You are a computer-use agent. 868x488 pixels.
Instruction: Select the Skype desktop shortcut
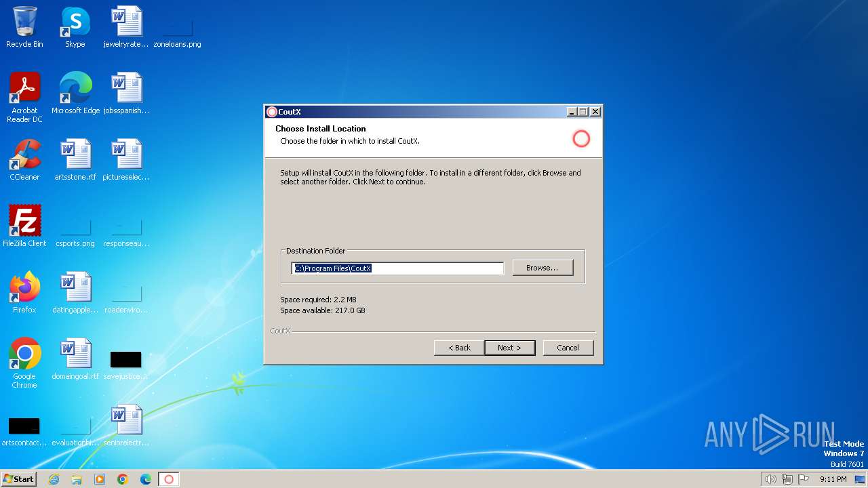point(75,27)
